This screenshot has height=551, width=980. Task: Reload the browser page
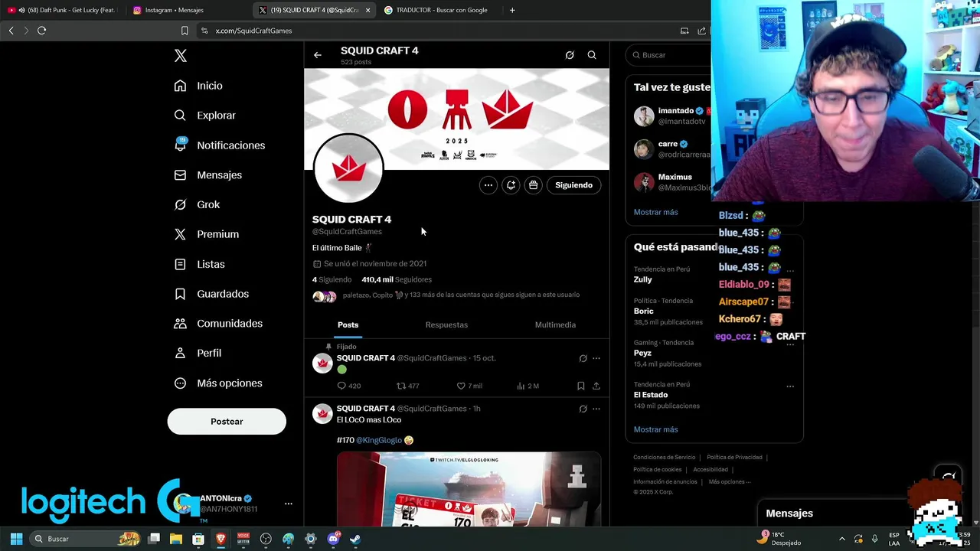pos(41,31)
